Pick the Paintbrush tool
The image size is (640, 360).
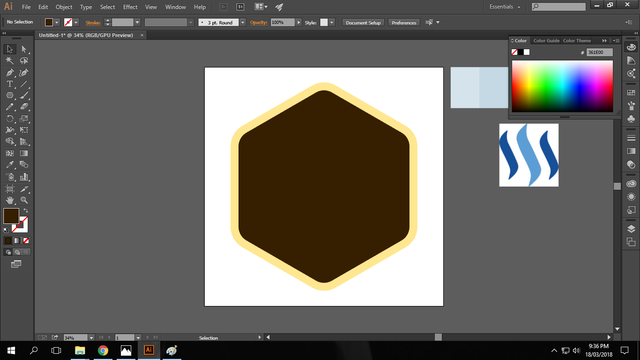(24, 96)
